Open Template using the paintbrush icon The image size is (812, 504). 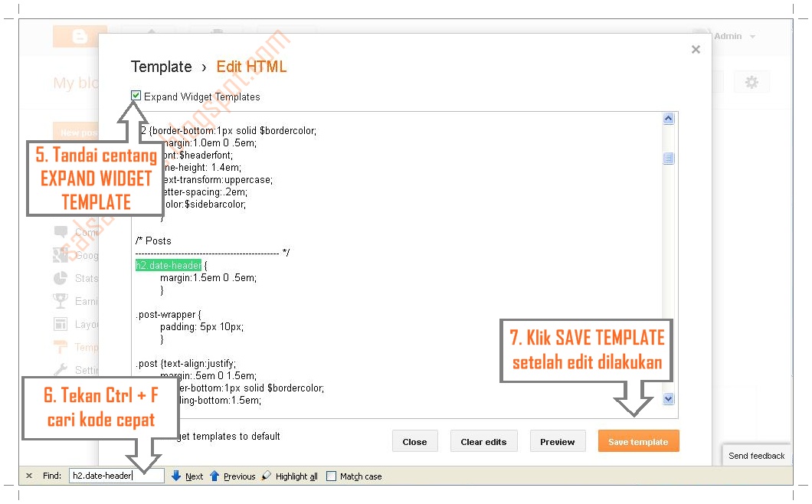61,346
